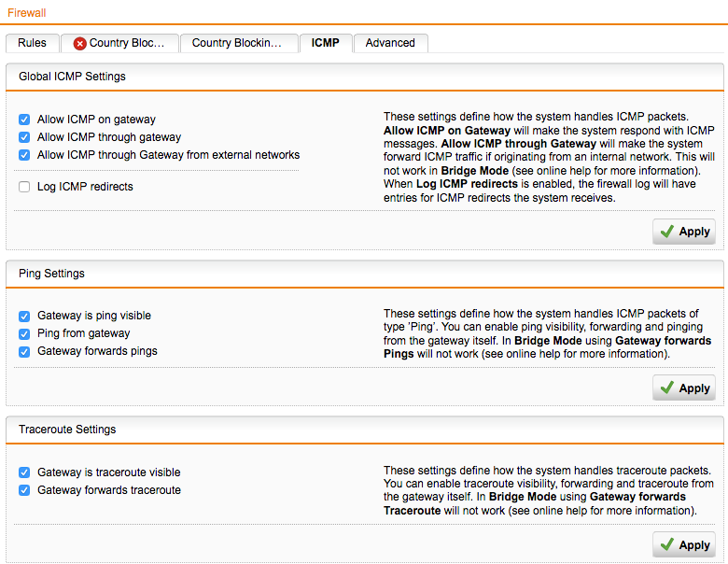
Task: Select the ICMP tab
Action: point(326,43)
